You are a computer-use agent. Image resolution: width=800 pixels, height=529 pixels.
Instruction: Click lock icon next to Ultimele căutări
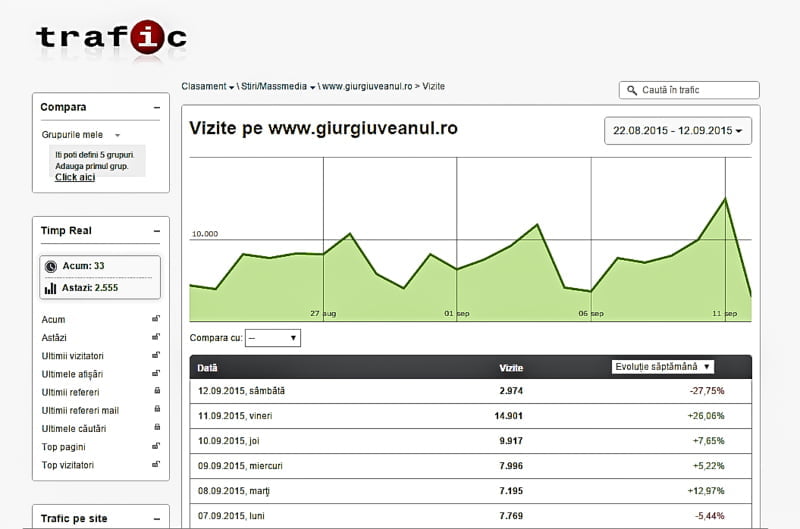click(x=156, y=428)
